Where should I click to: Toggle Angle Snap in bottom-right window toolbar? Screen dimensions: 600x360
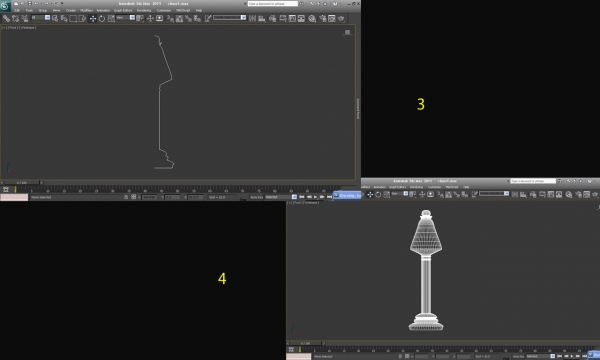click(448, 194)
